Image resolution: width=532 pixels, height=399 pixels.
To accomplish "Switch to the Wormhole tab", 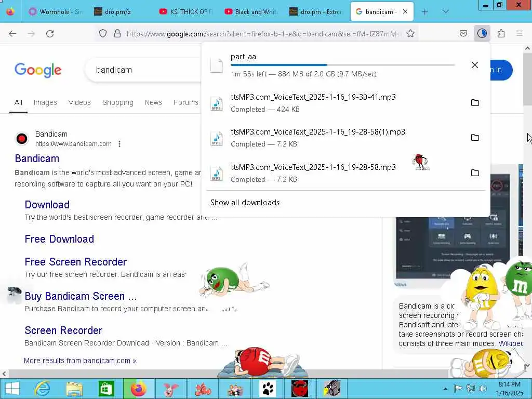I will coord(55,12).
